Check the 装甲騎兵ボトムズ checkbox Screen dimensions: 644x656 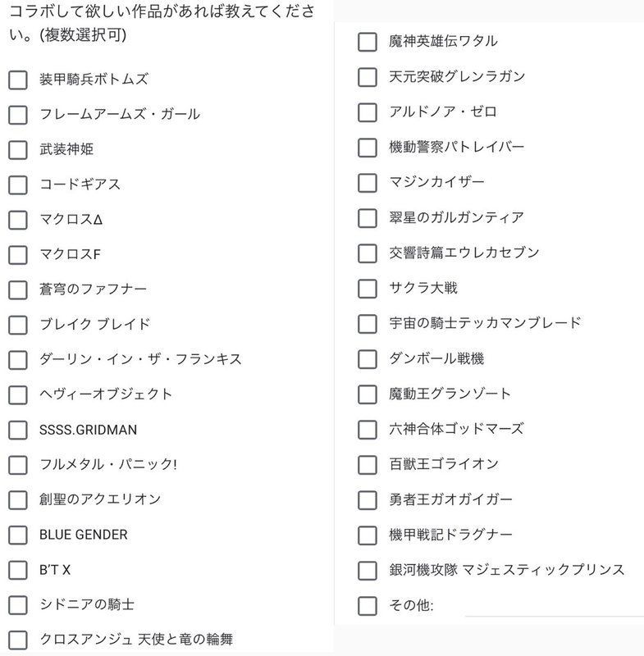pos(18,80)
